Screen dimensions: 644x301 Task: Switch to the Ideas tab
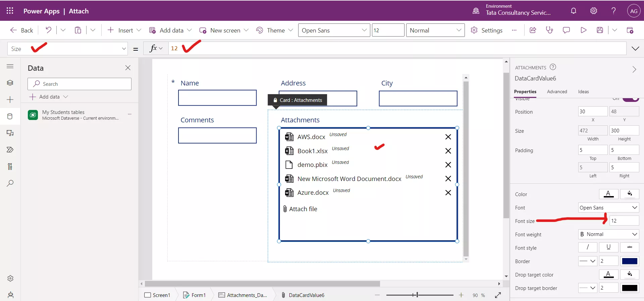583,92
